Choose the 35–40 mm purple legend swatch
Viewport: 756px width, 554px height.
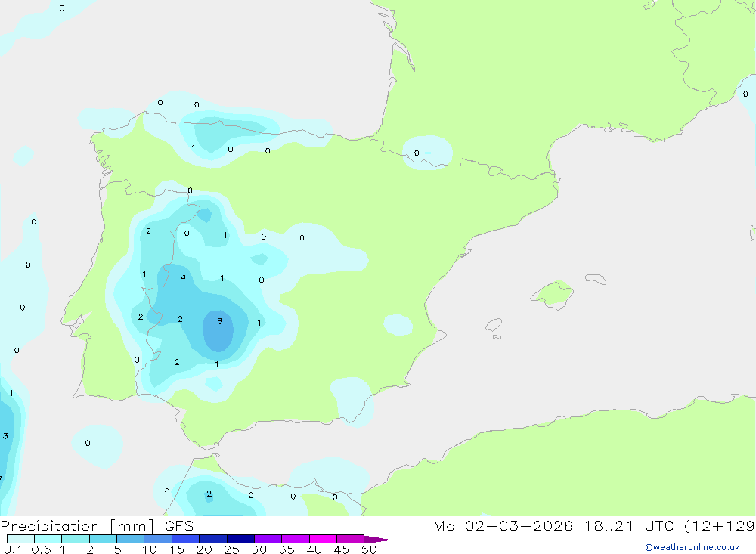(295, 539)
